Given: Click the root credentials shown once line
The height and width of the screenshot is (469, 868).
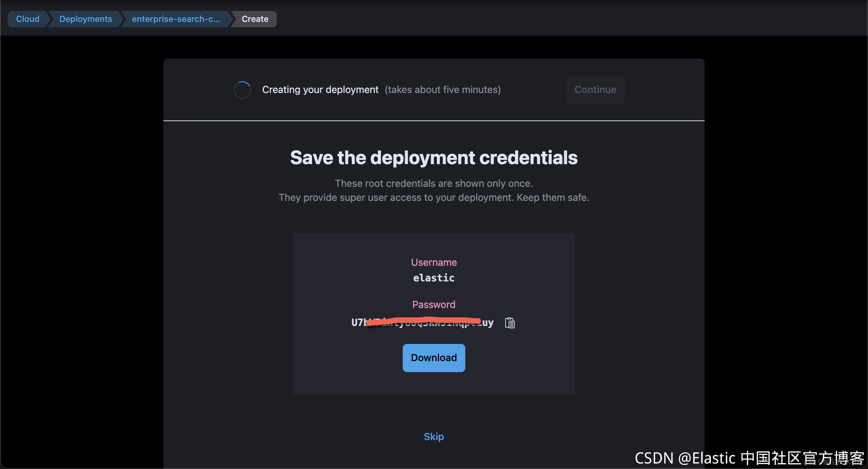Looking at the screenshot, I should (x=434, y=183).
